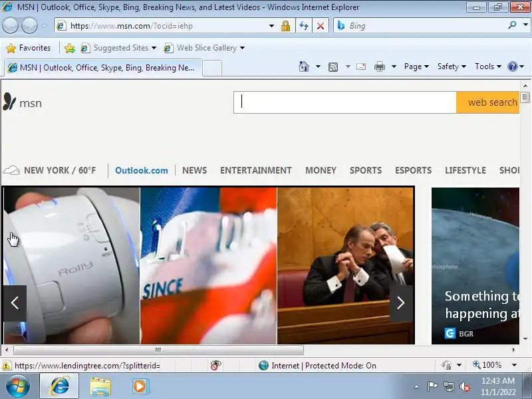Open the Outlook.com link
This screenshot has width=532, height=399.
142,170
